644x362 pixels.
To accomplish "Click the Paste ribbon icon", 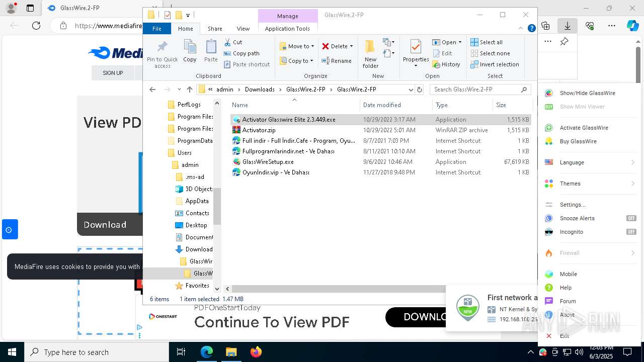I will click(x=211, y=51).
